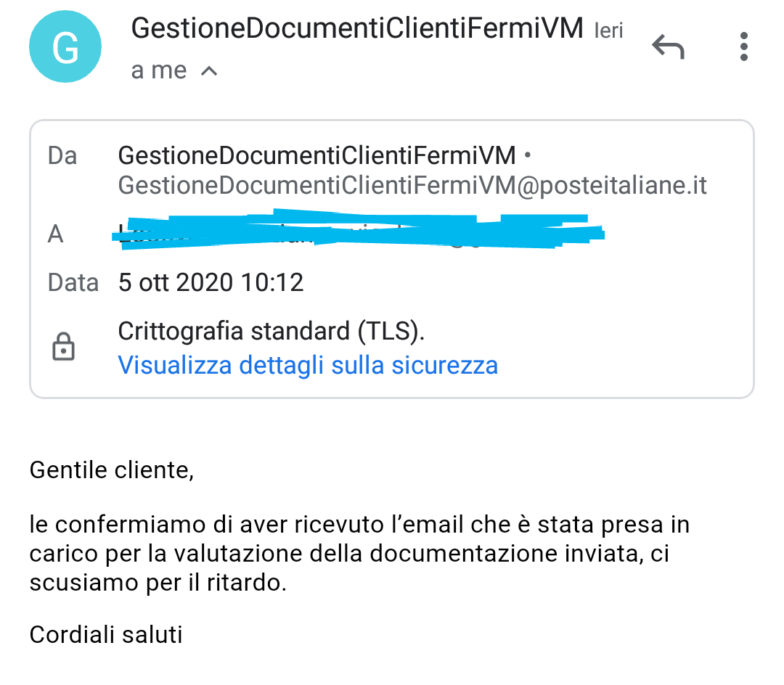Tap the "a me" recipient summary
This screenshot has width=784, height=685.
[x=159, y=71]
